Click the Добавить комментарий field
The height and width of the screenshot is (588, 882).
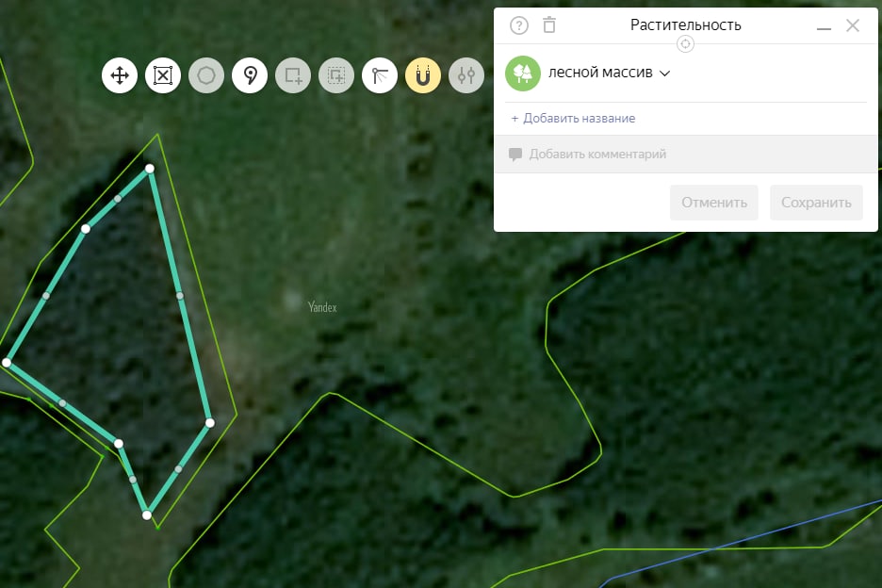click(686, 155)
